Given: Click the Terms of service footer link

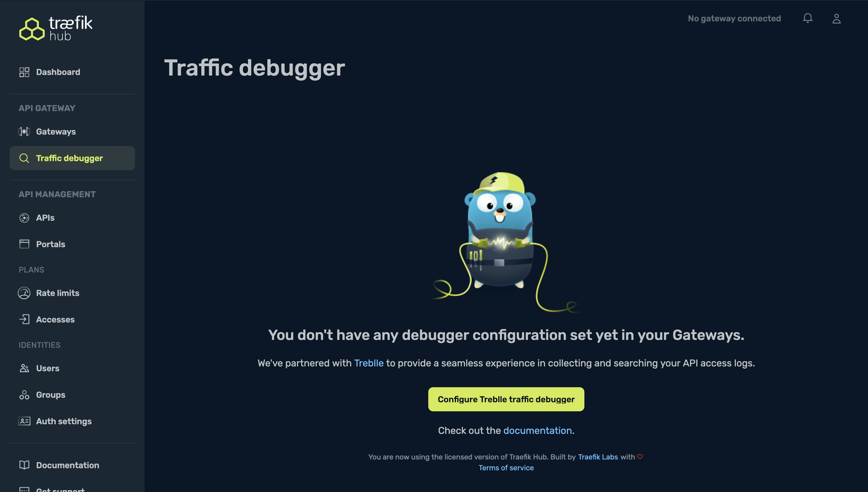Looking at the screenshot, I should (506, 468).
